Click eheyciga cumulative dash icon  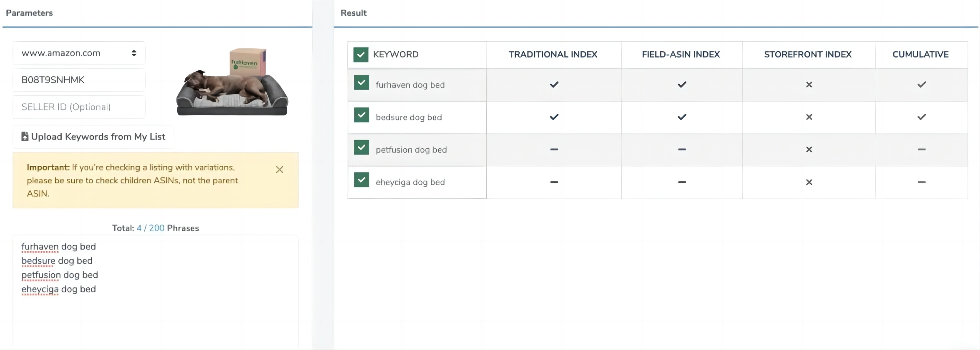point(922,182)
